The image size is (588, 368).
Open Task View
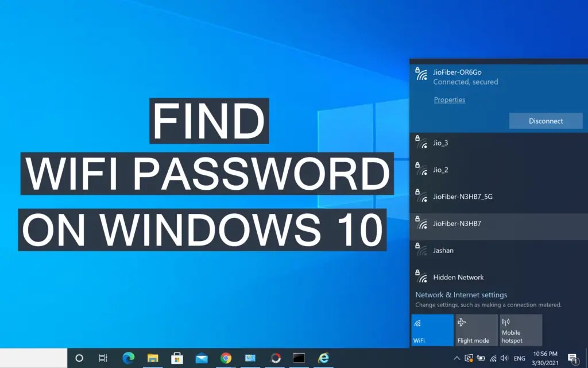click(102, 358)
